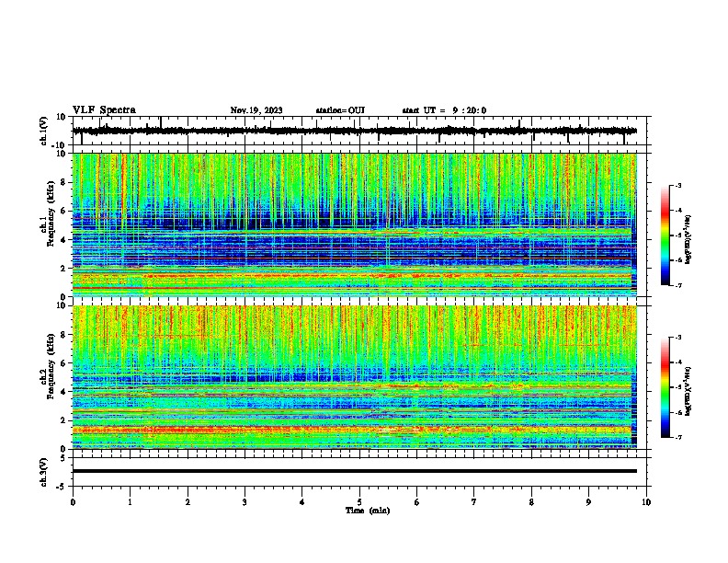Click the ch.2 color scale "log(PSD)" label
Viewport: 728px width, 563px height.
click(688, 391)
